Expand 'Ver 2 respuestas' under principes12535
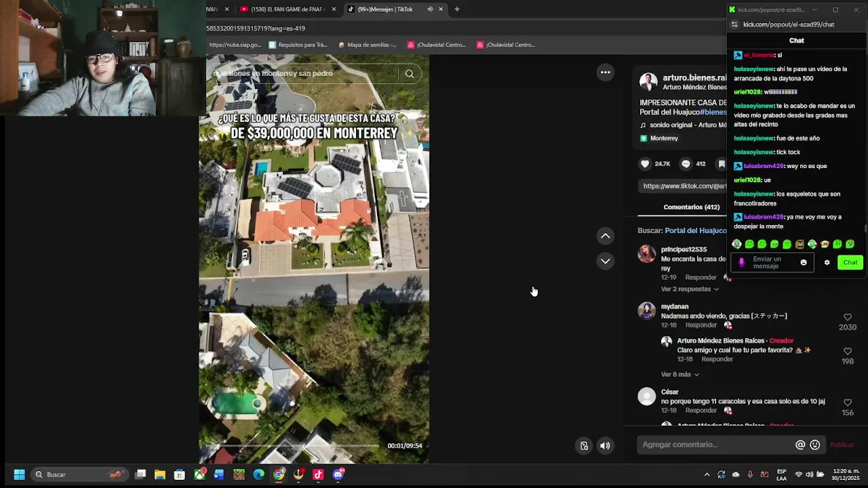Screen dimensions: 868x488 point(690,289)
